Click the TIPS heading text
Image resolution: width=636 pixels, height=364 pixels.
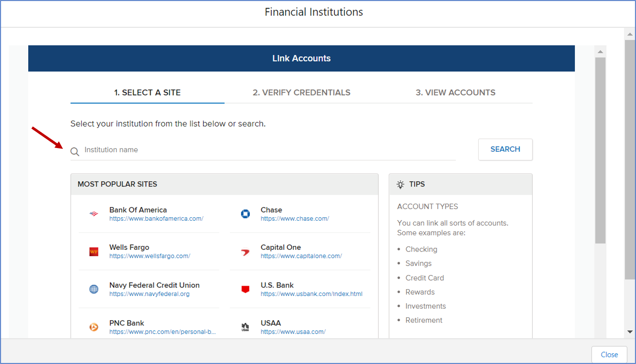[417, 184]
